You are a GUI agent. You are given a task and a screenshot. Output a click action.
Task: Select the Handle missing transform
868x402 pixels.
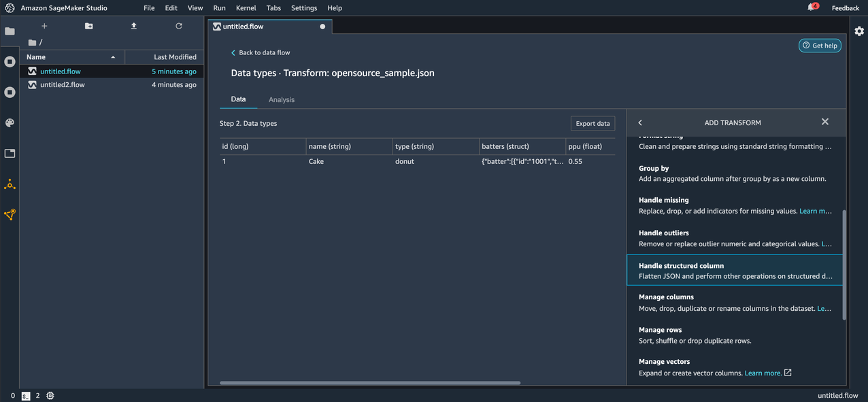click(x=735, y=205)
